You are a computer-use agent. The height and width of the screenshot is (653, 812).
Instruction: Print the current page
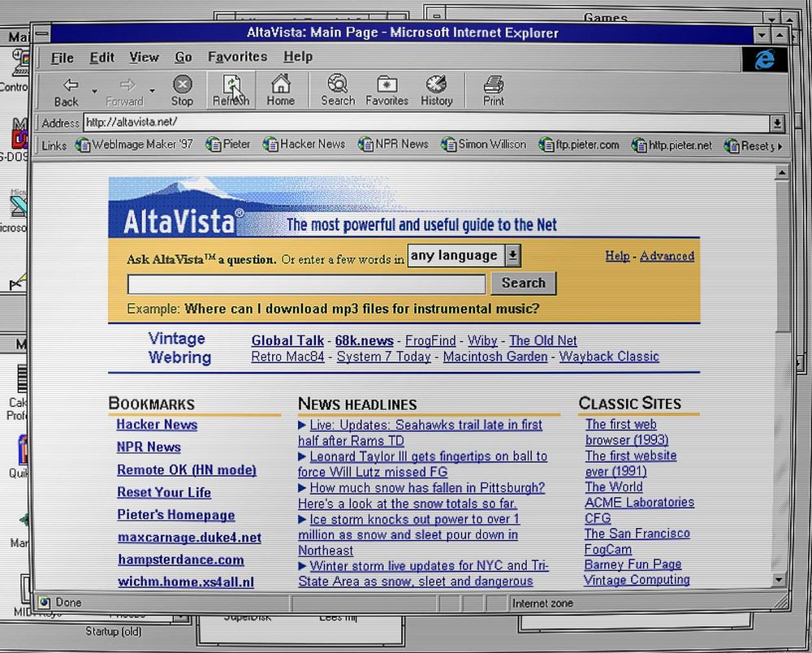pos(494,91)
